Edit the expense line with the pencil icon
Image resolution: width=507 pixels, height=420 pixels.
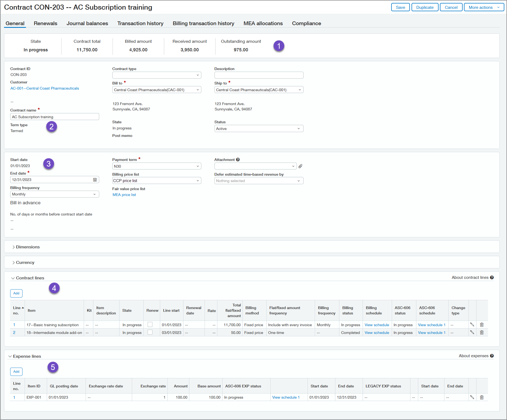click(472, 397)
